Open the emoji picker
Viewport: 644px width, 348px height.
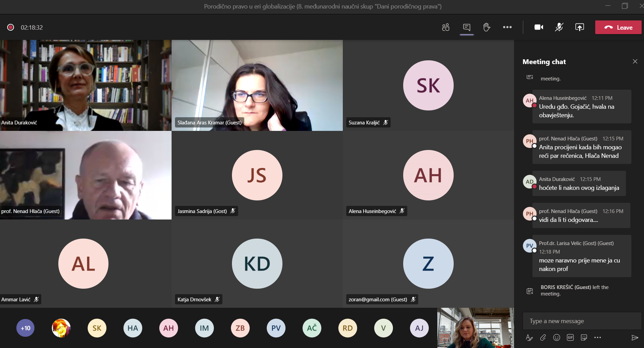[557, 337]
